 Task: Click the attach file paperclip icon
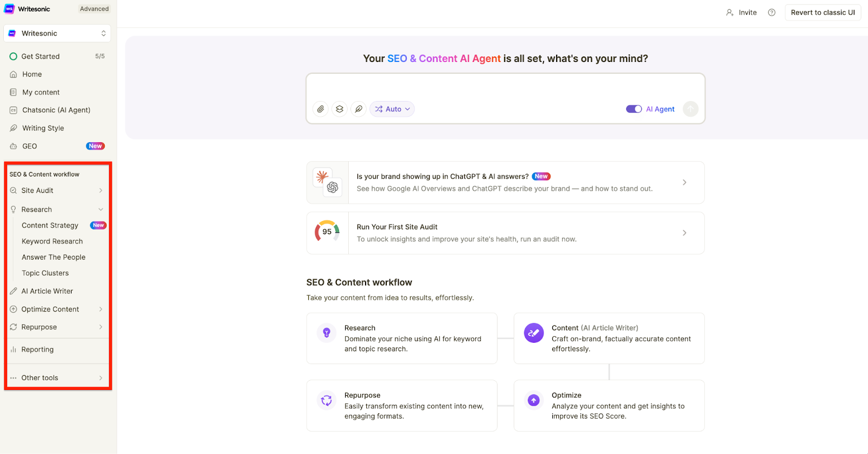point(321,109)
